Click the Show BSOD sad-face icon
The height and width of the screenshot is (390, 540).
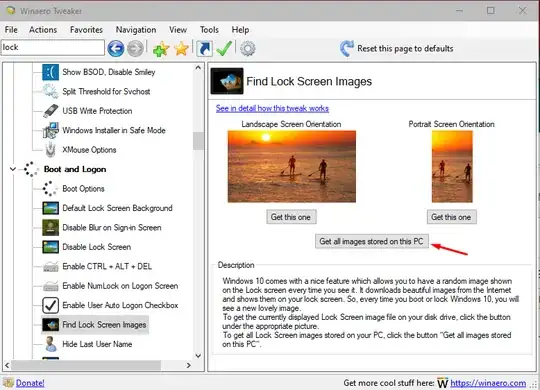[x=51, y=72]
